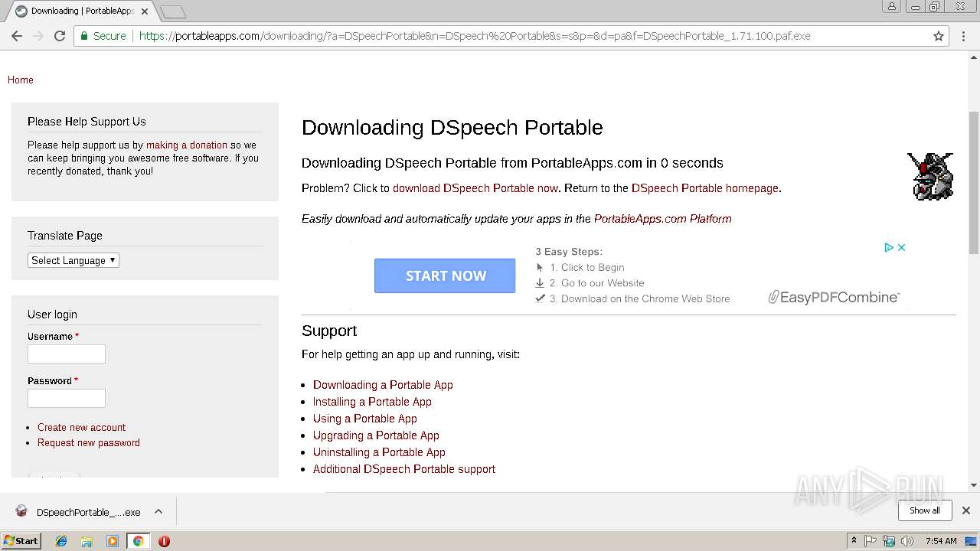The height and width of the screenshot is (551, 980).
Task: Click the taskbar clock showing 7:54 AM
Action: tap(941, 541)
